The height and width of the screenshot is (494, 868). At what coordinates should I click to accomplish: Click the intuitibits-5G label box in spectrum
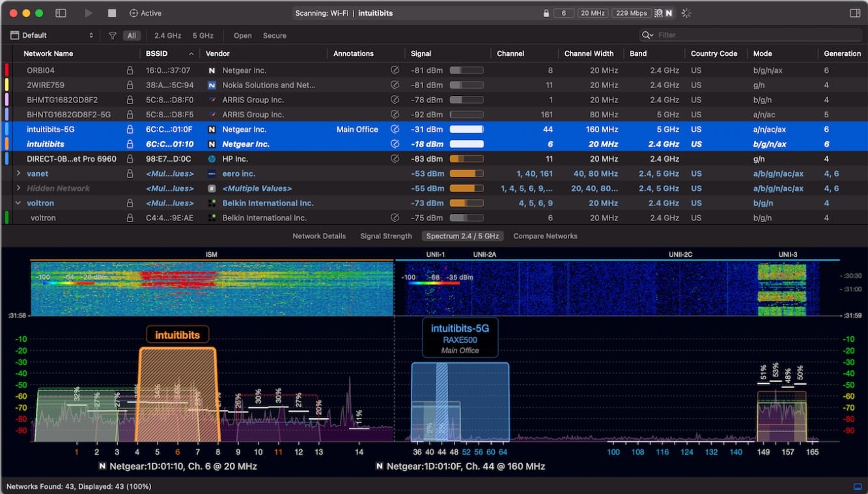460,338
